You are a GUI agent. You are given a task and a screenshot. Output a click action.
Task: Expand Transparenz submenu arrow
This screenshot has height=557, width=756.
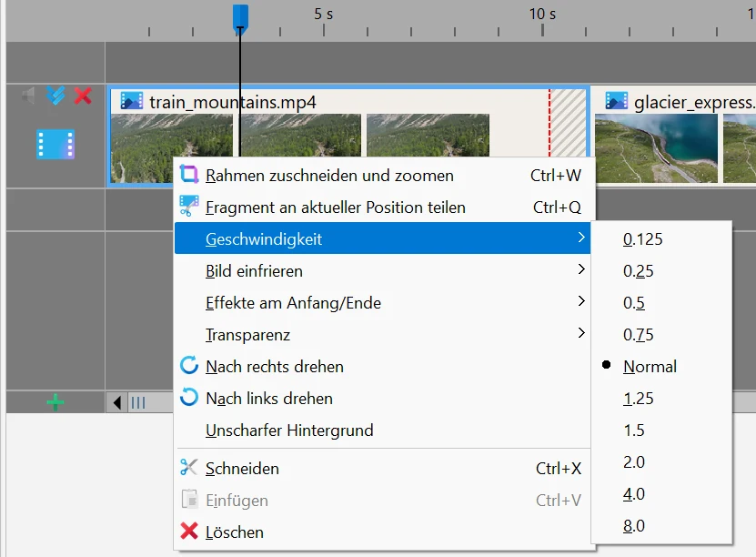tap(581, 333)
